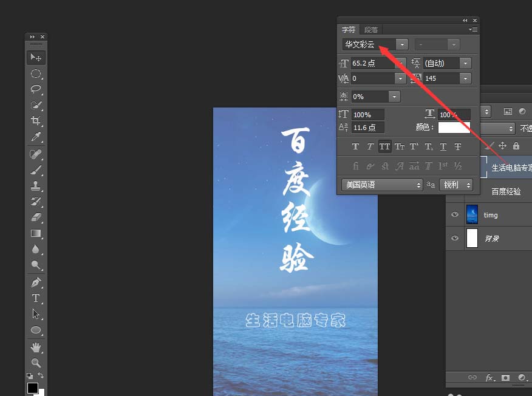Collapse the Character panel
This screenshot has height=396, width=532.
point(465,21)
